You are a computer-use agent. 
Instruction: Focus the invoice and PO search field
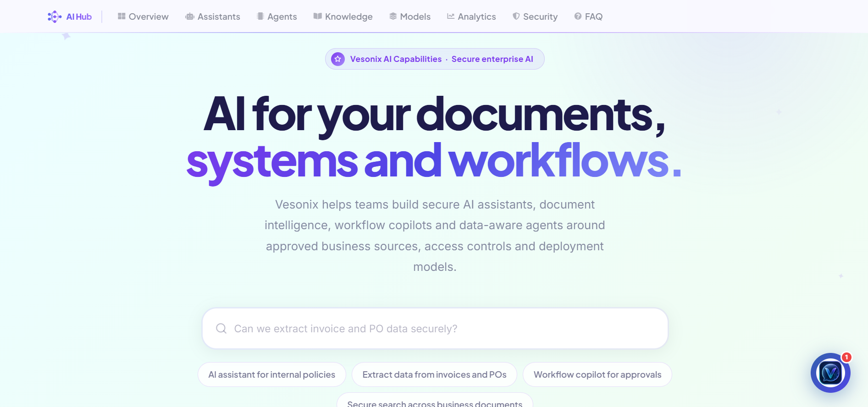point(435,329)
